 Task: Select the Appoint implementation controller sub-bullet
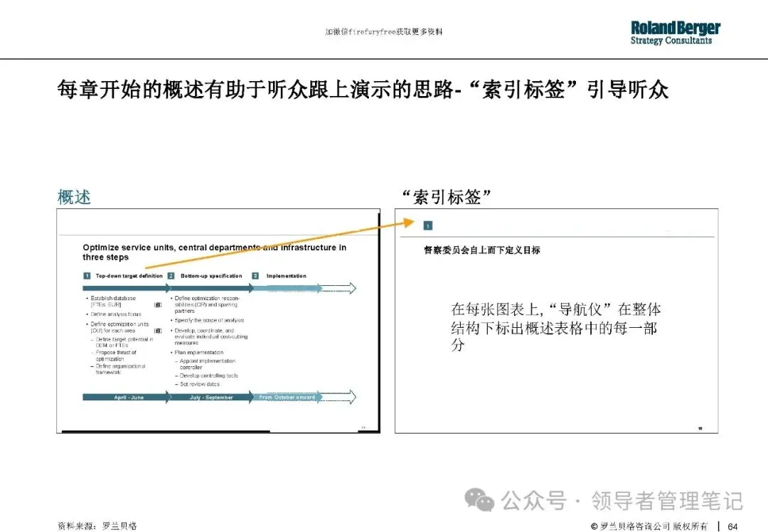(206, 364)
